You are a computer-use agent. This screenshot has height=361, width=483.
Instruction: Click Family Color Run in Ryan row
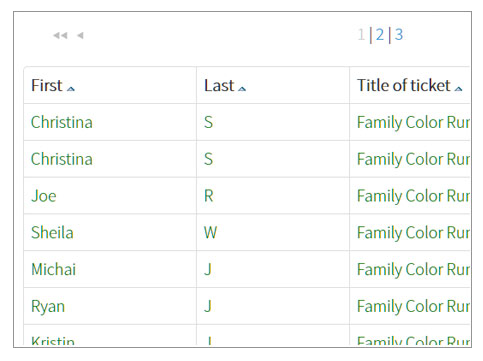413,306
